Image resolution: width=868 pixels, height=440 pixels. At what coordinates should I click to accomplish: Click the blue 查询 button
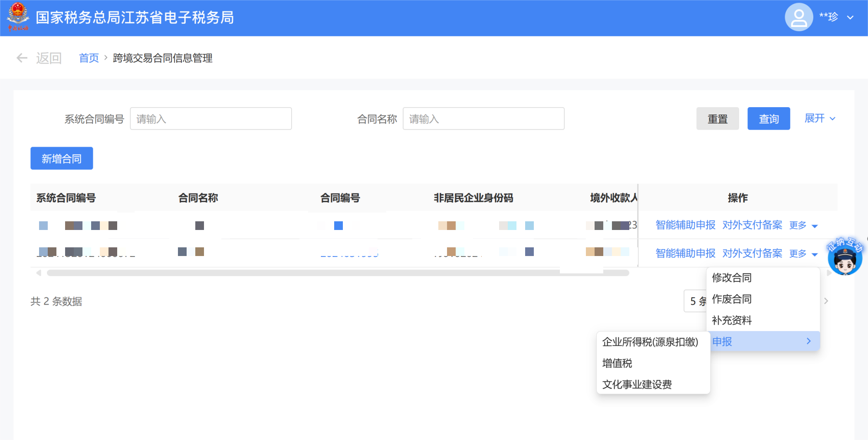(x=768, y=119)
